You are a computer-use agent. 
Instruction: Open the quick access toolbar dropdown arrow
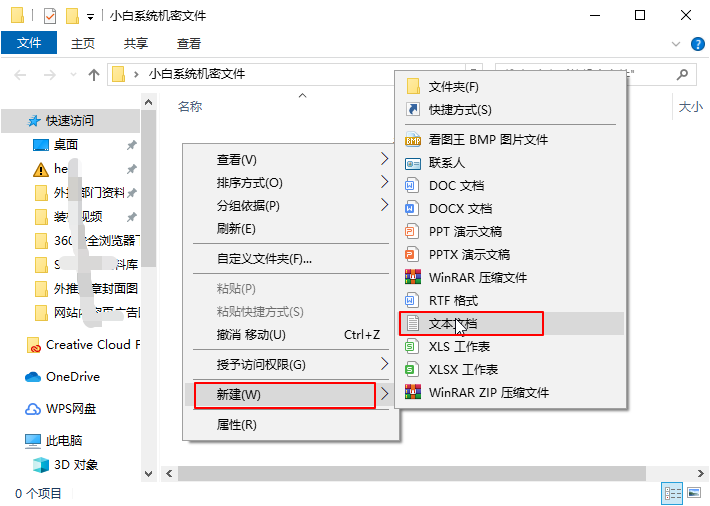click(x=91, y=17)
